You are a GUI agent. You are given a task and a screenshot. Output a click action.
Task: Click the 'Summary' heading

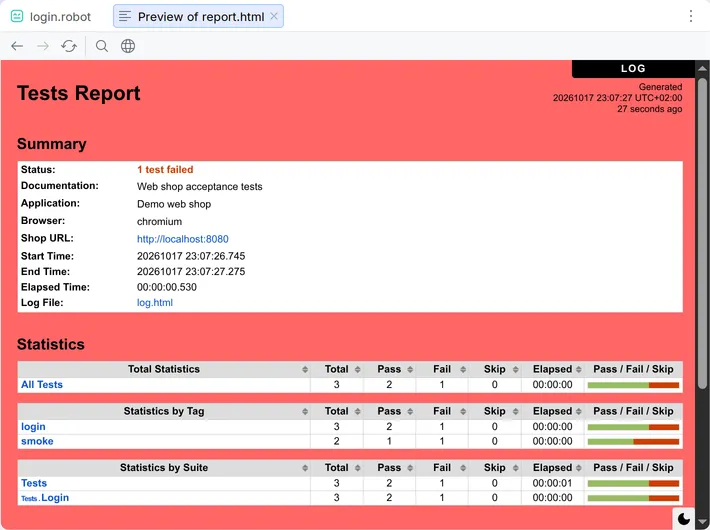click(x=52, y=144)
